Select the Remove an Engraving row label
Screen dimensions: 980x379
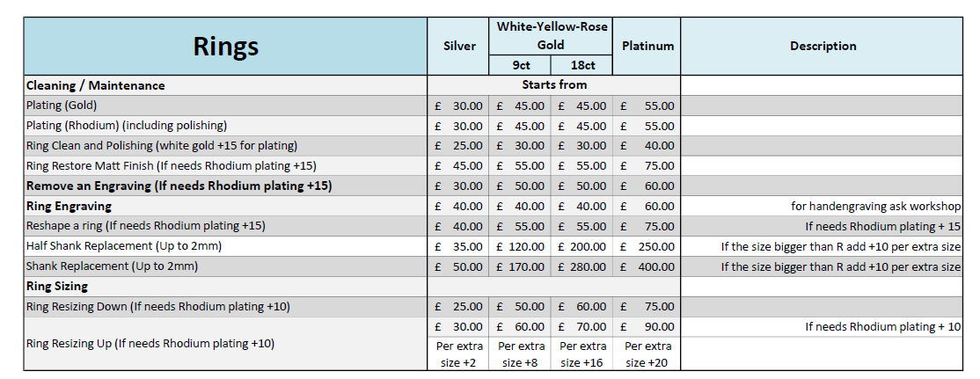point(225,186)
